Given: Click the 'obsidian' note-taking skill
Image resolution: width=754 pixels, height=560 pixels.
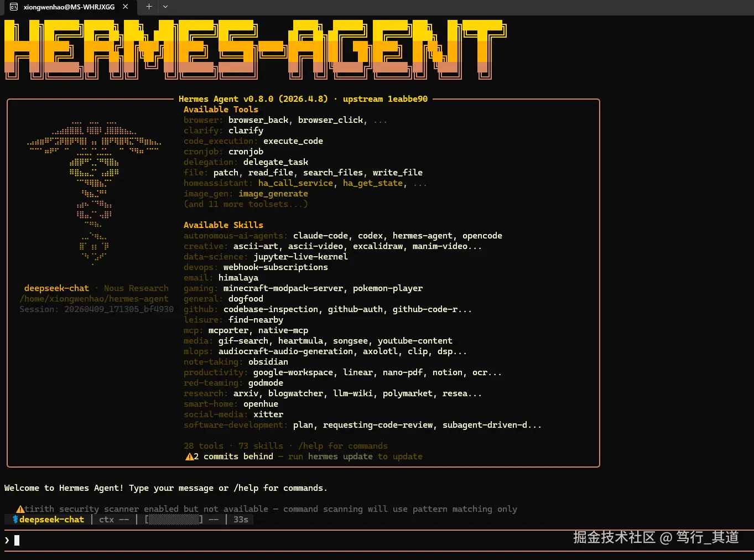Looking at the screenshot, I should pos(268,362).
